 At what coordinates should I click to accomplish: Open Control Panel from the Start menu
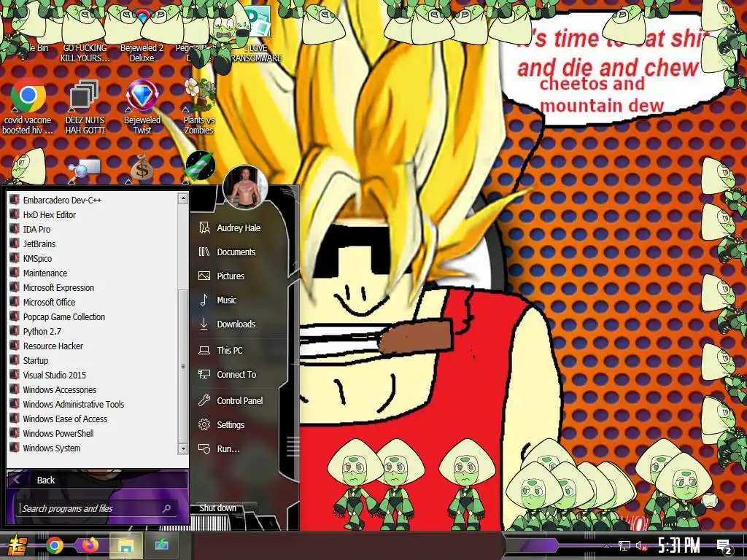pos(239,401)
